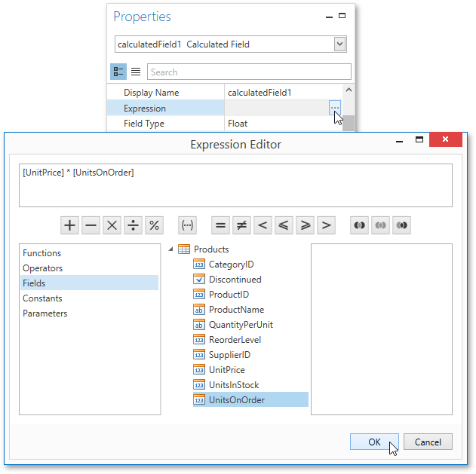Screen dimensions: 476x474
Task: Select the CategoryID field
Action: (x=232, y=265)
